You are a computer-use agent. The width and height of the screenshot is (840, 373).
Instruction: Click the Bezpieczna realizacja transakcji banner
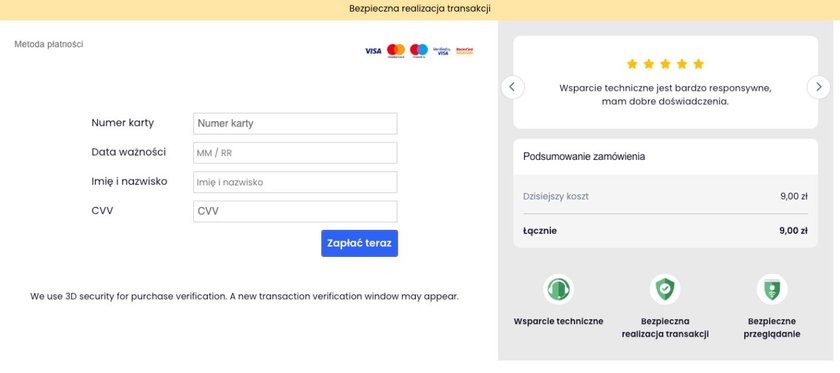(x=420, y=9)
